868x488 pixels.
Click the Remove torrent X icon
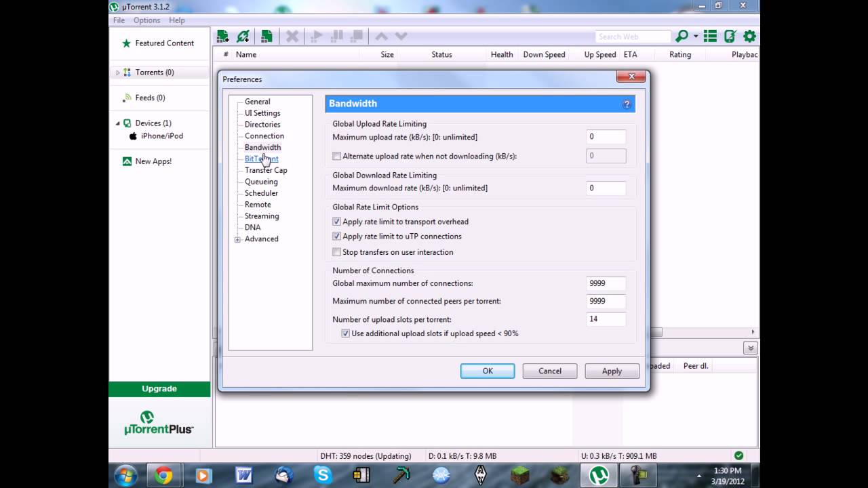[x=292, y=37]
